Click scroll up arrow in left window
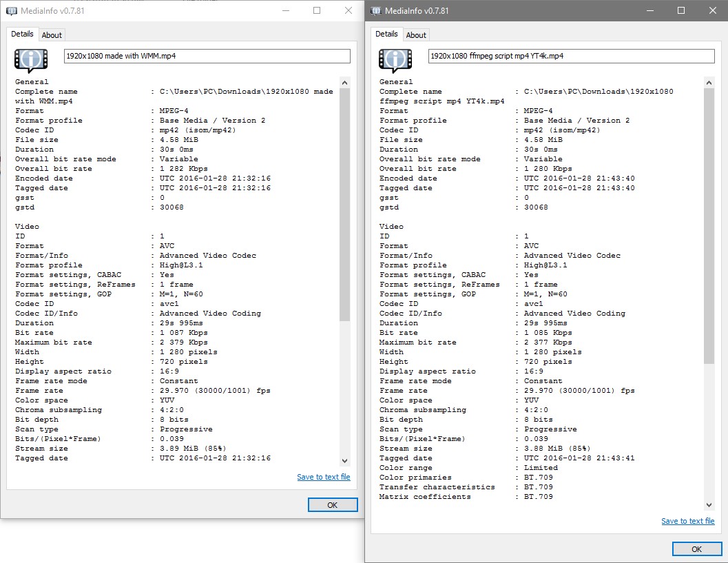Viewport: 728px width, 563px height. pos(344,83)
